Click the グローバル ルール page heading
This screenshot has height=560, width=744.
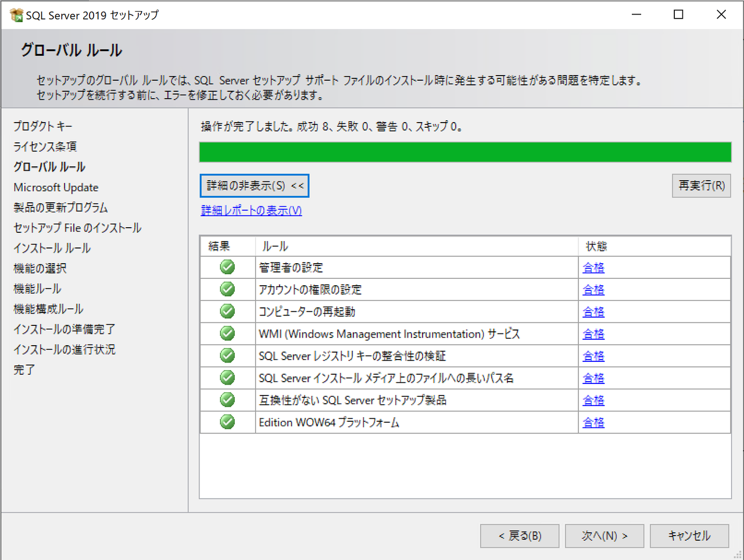(x=71, y=51)
